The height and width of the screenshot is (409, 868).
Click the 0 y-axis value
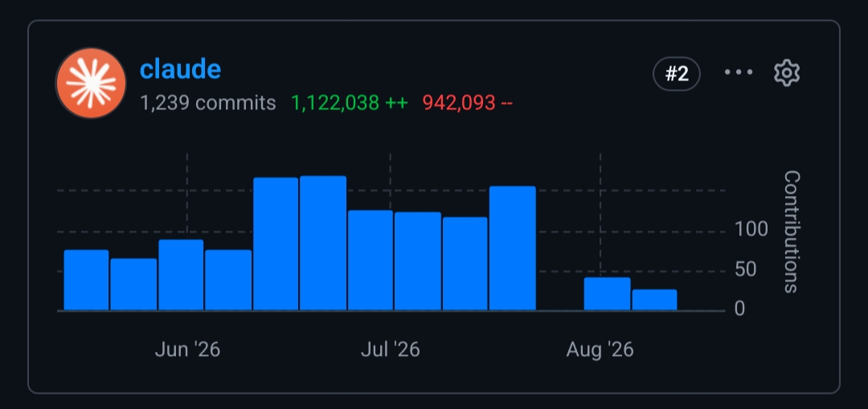739,309
